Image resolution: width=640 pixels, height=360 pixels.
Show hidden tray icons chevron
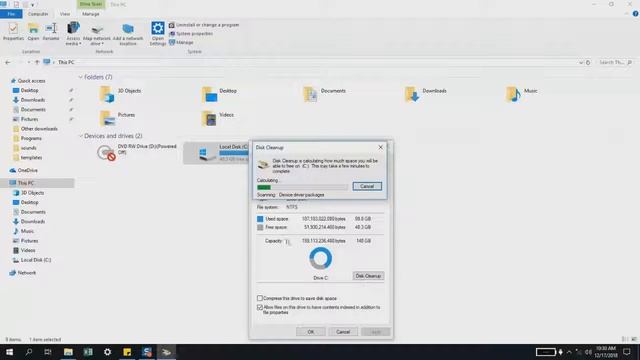(569, 352)
